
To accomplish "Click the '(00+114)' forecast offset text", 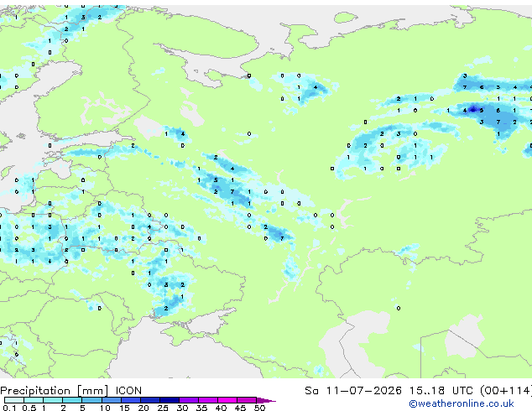I will [505, 391].
